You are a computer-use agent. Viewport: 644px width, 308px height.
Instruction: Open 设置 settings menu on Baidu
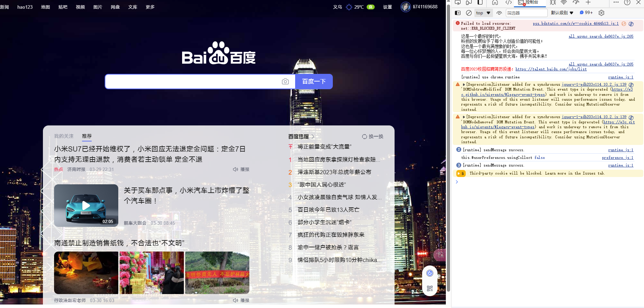click(x=387, y=7)
